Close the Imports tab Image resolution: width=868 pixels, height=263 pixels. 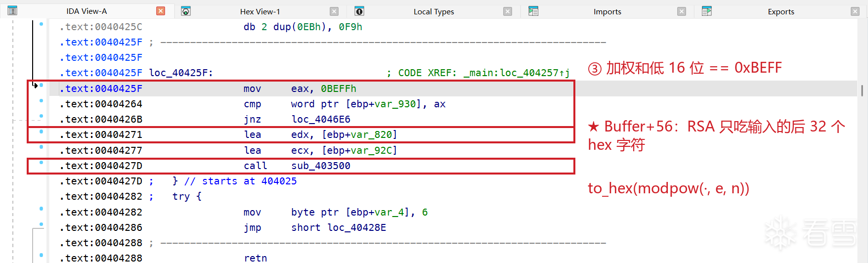click(x=682, y=11)
